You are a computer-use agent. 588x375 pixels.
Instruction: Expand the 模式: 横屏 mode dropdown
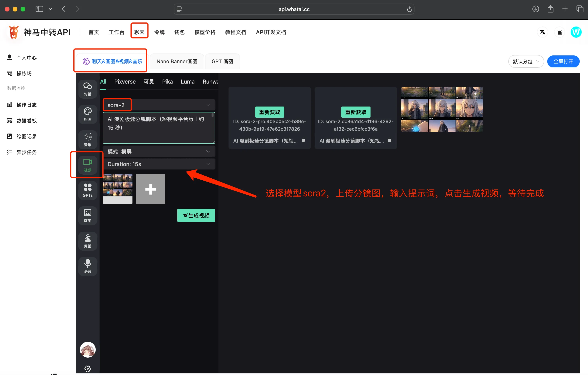pos(159,152)
